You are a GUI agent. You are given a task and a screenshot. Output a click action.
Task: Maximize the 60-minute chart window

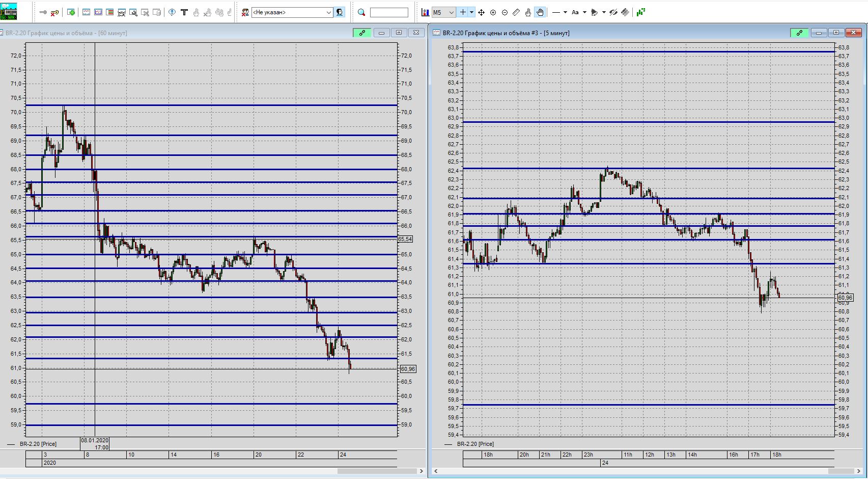[x=399, y=33]
